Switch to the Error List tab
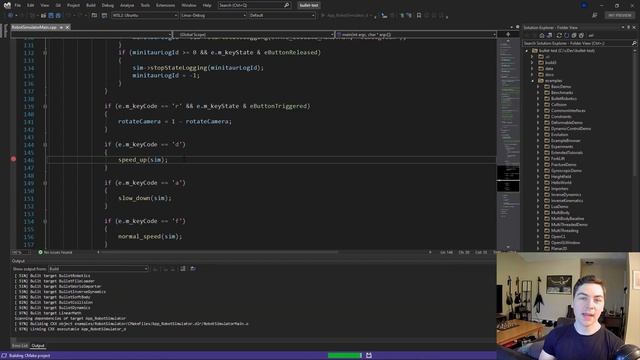Screen dimensions: 640x360 (20, 346)
